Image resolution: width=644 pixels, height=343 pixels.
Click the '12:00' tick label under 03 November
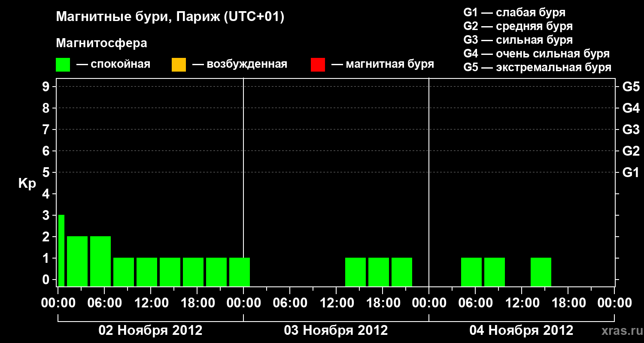(x=336, y=303)
